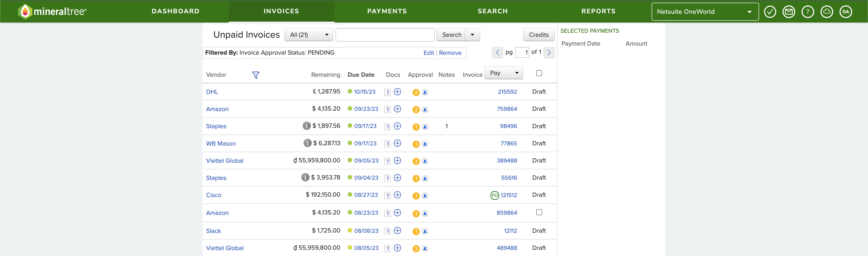
Task: Open the All (21) filter dropdown
Action: coord(309,35)
